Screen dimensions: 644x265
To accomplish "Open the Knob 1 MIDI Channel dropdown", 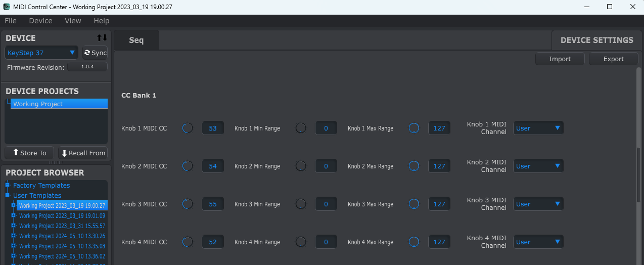I will (538, 128).
